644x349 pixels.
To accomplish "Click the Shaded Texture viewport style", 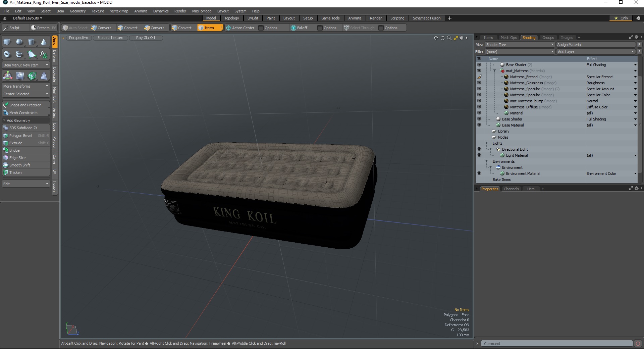I will coord(110,38).
